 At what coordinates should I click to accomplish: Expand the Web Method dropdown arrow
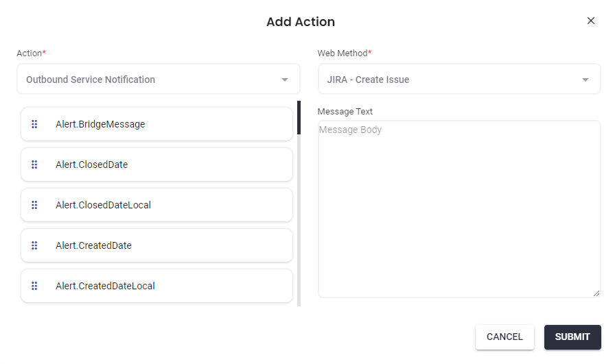click(585, 80)
